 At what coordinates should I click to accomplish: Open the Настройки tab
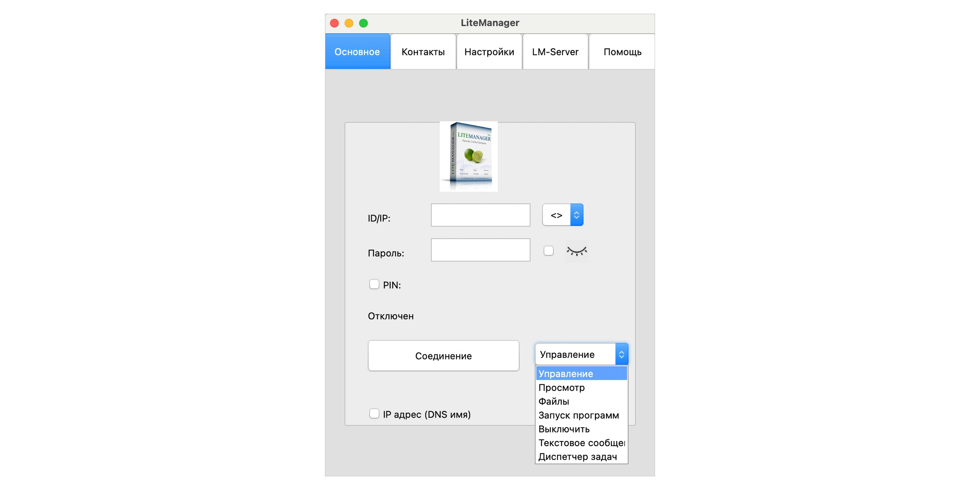point(489,52)
